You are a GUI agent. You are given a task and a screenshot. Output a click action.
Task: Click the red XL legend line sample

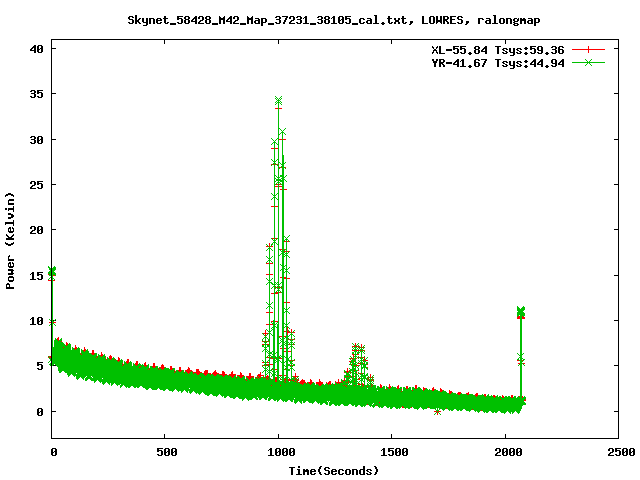coord(588,50)
